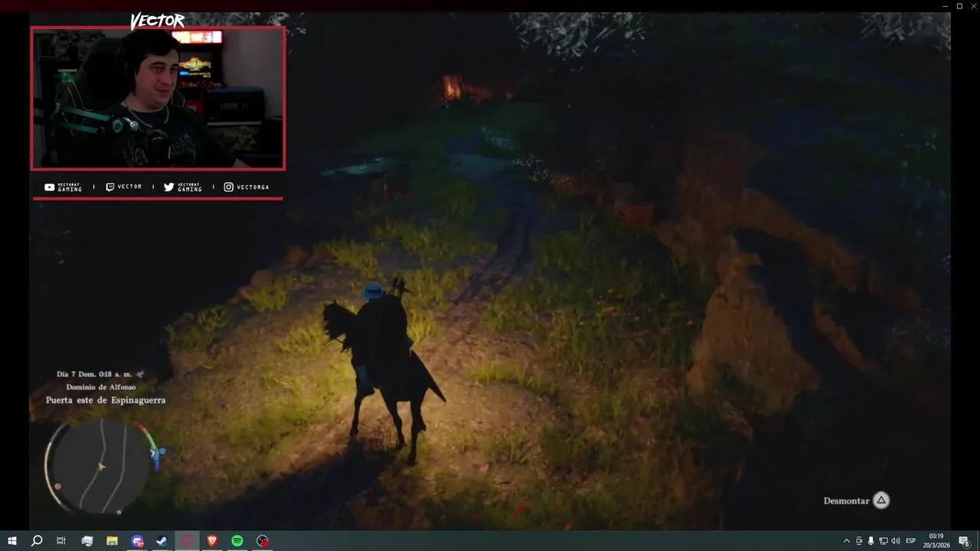Click the 'Día 7 Dom. 0:18 a. m.' time text

(94, 374)
